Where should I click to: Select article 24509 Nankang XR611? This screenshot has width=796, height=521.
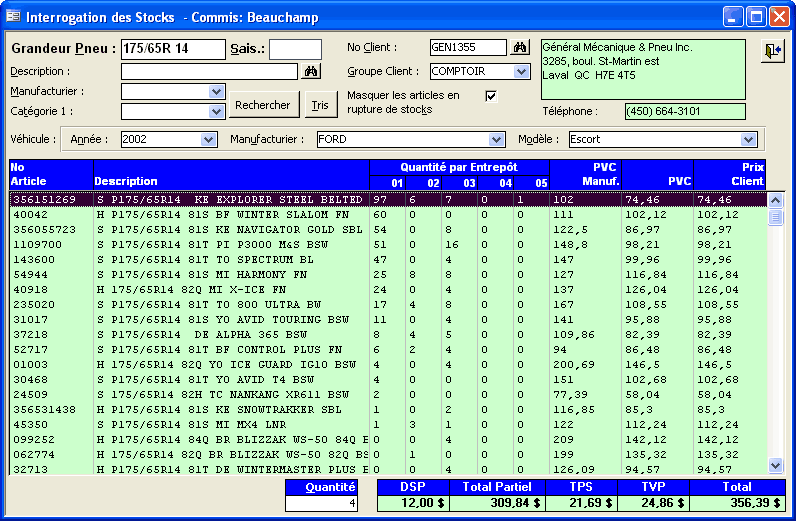pos(388,395)
